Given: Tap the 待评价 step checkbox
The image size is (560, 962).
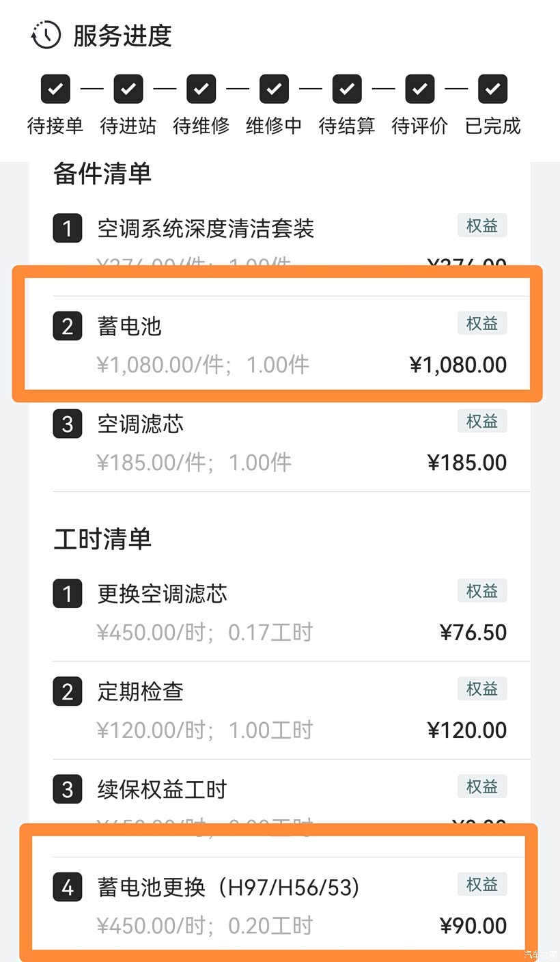Looking at the screenshot, I should tap(420, 89).
